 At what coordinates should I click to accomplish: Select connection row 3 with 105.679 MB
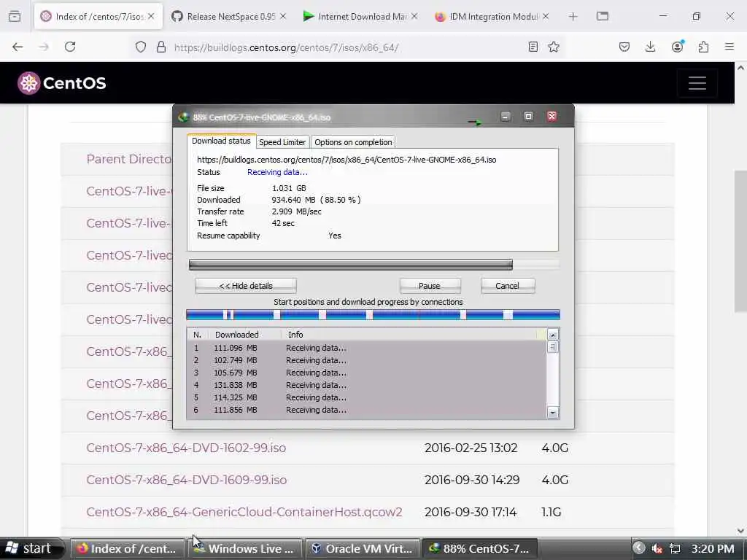click(x=366, y=373)
